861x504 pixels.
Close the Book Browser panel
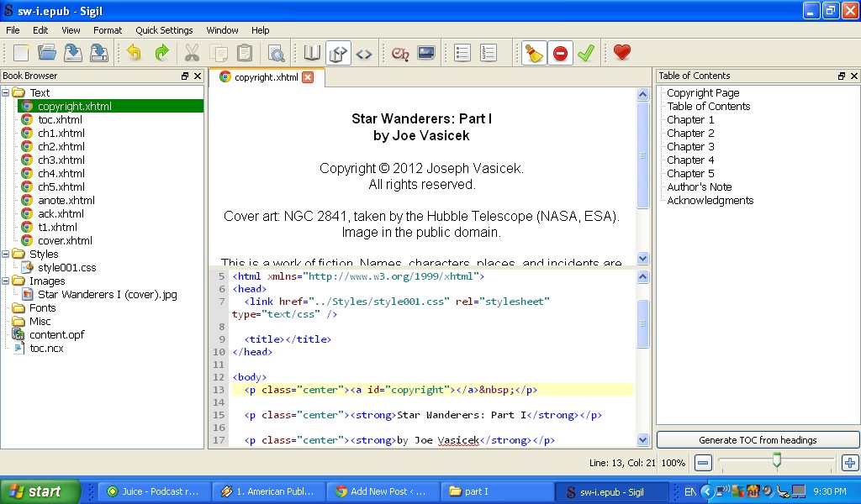(x=198, y=76)
